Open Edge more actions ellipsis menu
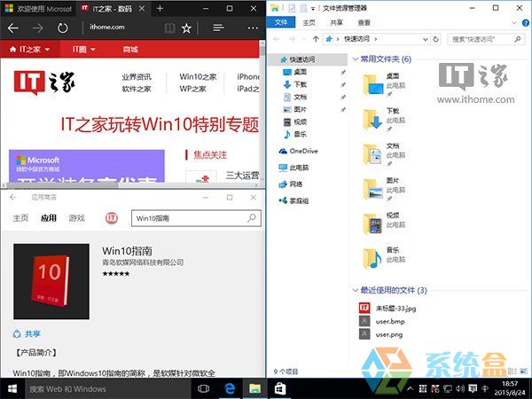This screenshot has width=532, height=399. [253, 27]
